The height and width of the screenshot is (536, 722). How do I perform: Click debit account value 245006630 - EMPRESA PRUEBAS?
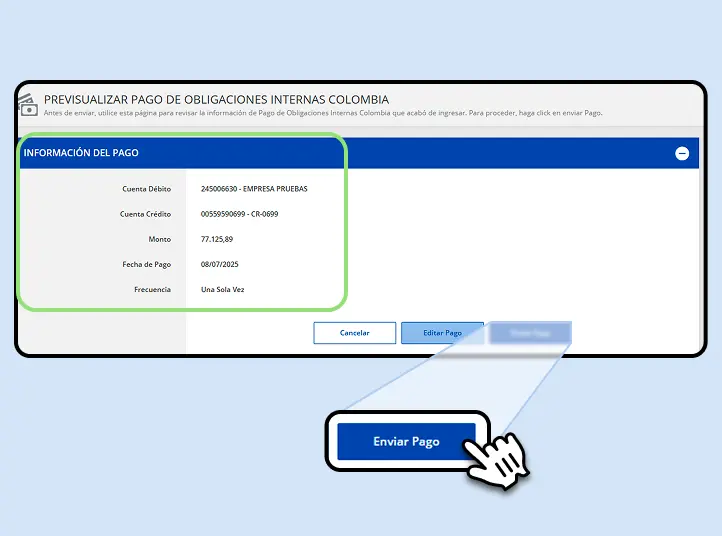click(254, 189)
